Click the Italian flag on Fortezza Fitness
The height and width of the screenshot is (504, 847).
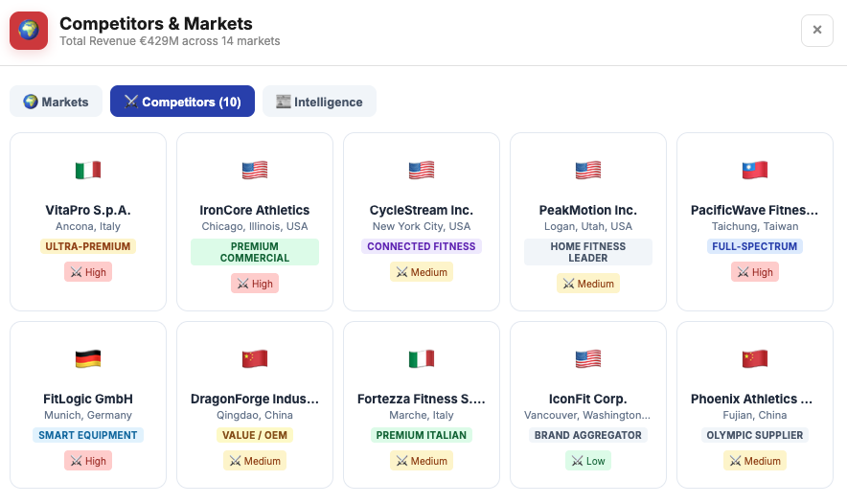(422, 359)
